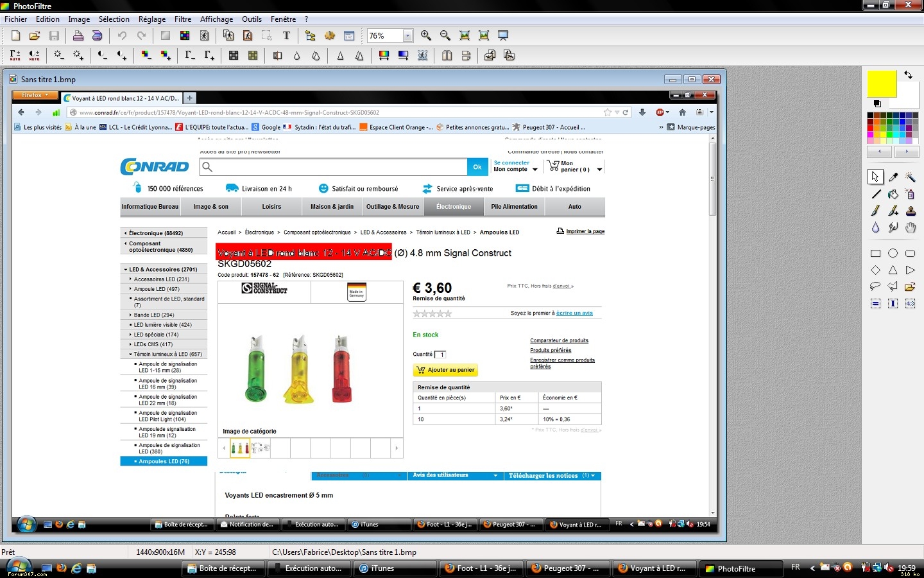Choose the Spray can tool
Image resolution: width=924 pixels, height=578 pixels.
910,194
